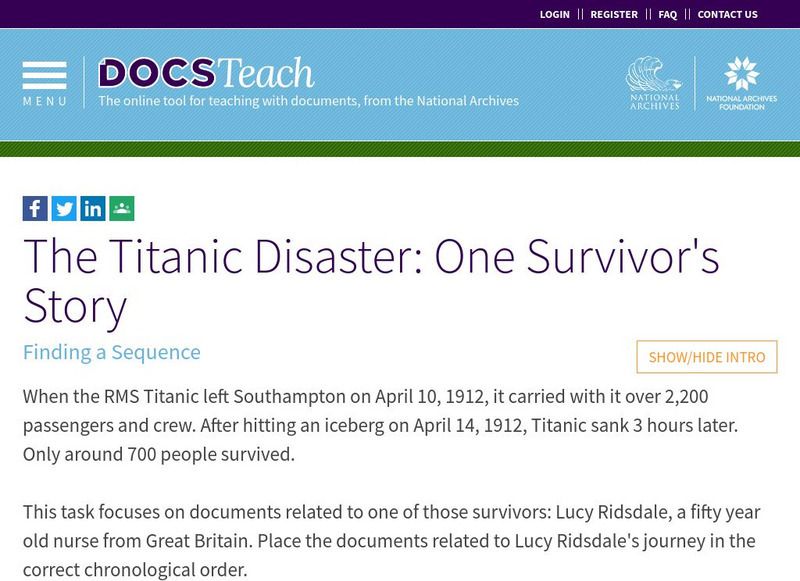
Task: Open the REGISTER page
Action: coord(614,14)
